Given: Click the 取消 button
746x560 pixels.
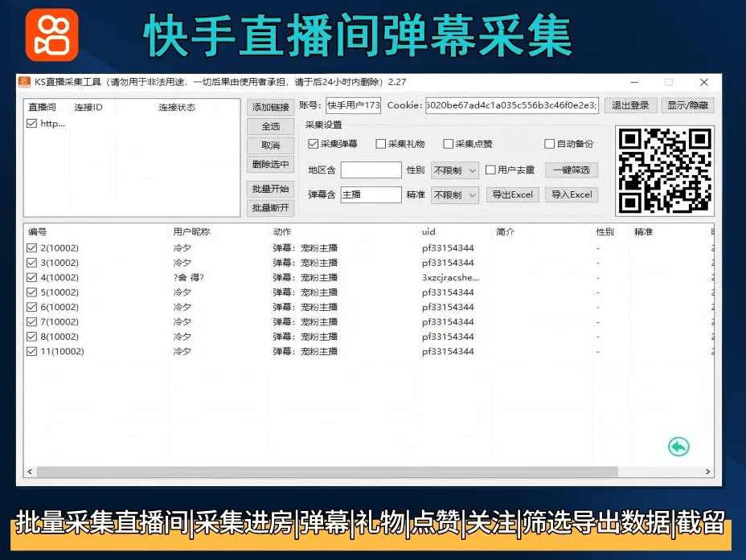Looking at the screenshot, I should 271,145.
